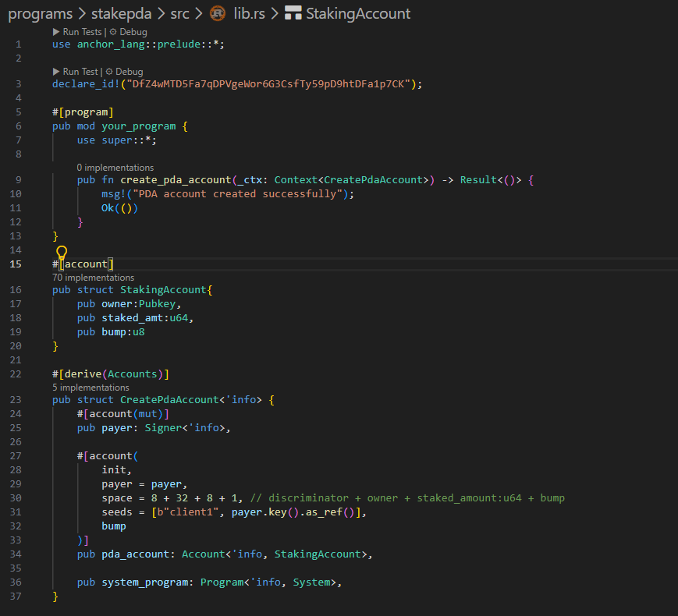Screen dimensions: 678x616
Task: Click 'Run Test' code lens above declare_id
Action: pyautogui.click(x=76, y=72)
